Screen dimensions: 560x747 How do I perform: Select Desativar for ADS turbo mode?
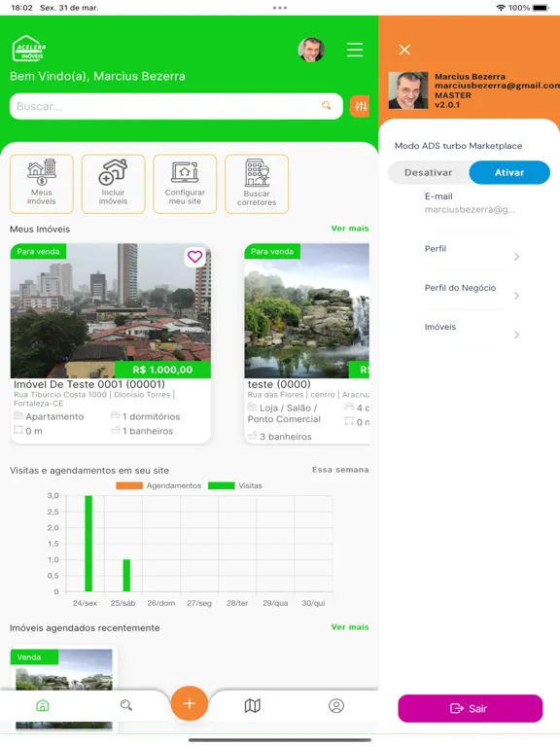click(x=429, y=172)
